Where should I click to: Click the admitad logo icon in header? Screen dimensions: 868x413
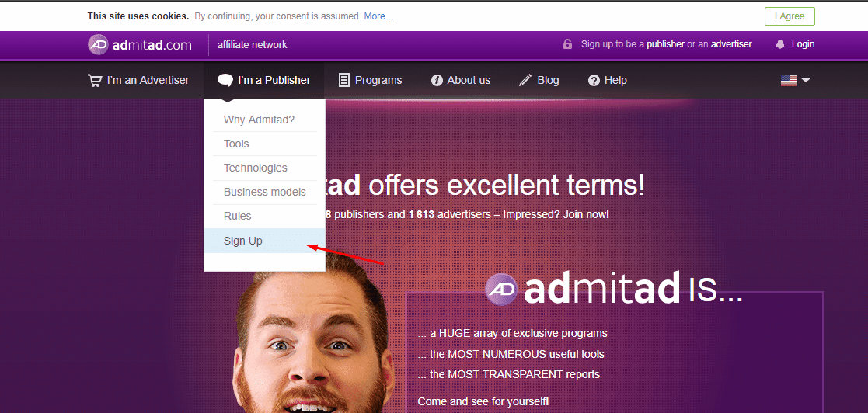tap(98, 45)
